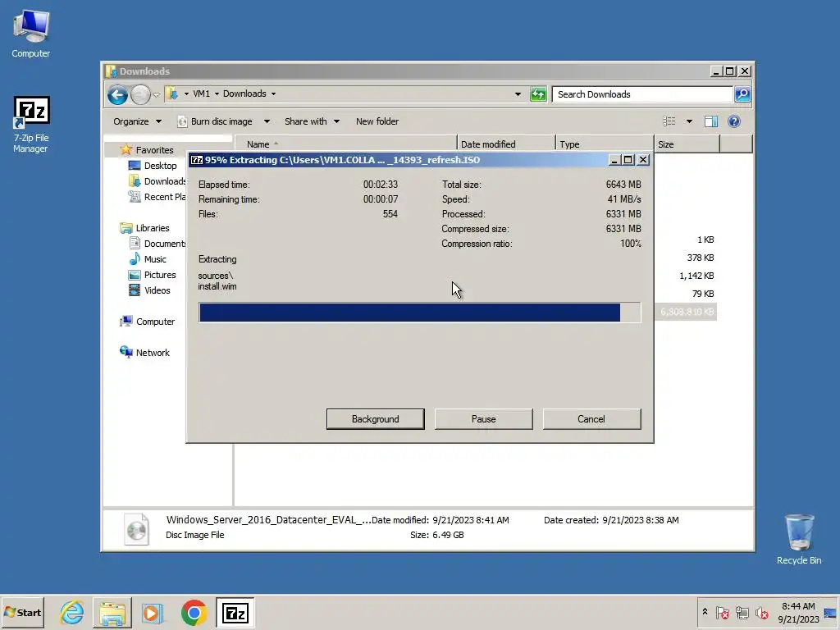Screen dimensions: 840x630
Task: Open the recent pages dropdown arrow
Action: pos(156,95)
